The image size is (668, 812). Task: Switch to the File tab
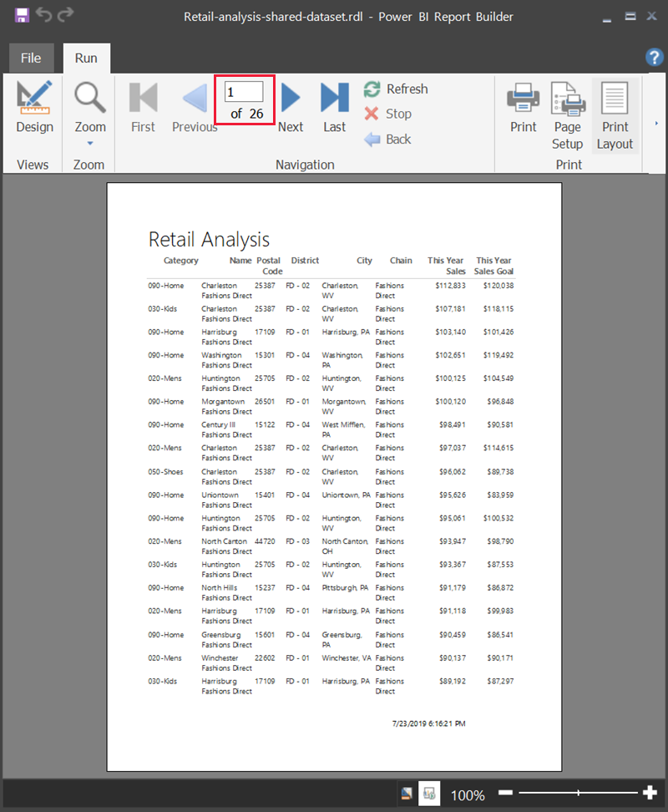31,58
